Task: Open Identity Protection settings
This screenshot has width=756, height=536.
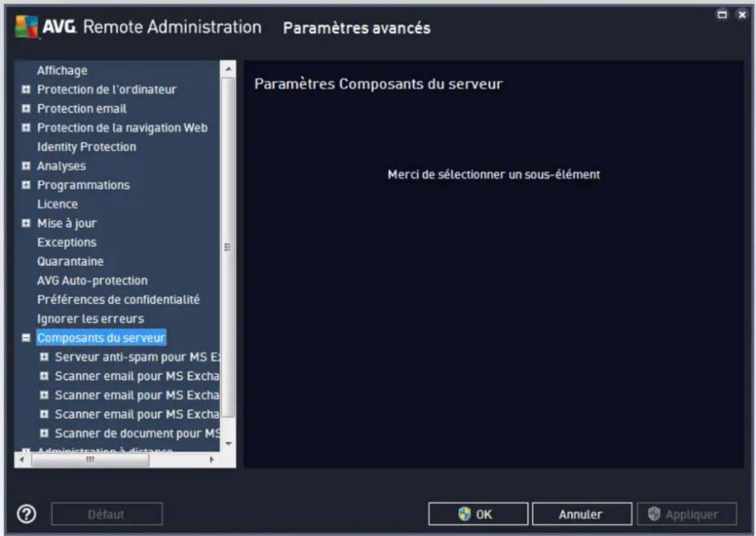Action: click(x=86, y=147)
